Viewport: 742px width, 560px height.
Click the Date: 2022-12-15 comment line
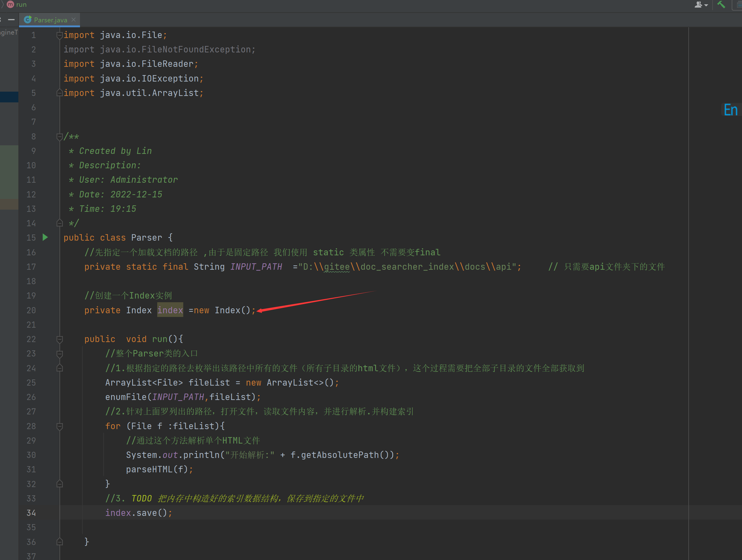click(x=116, y=194)
